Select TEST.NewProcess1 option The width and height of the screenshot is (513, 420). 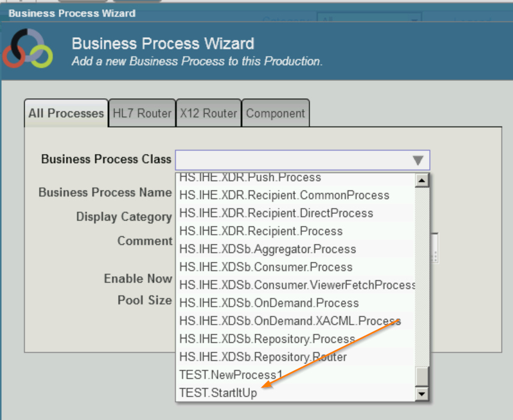pyautogui.click(x=231, y=375)
